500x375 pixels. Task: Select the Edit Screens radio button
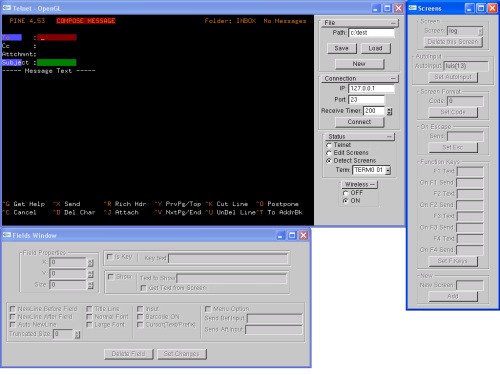[x=329, y=153]
